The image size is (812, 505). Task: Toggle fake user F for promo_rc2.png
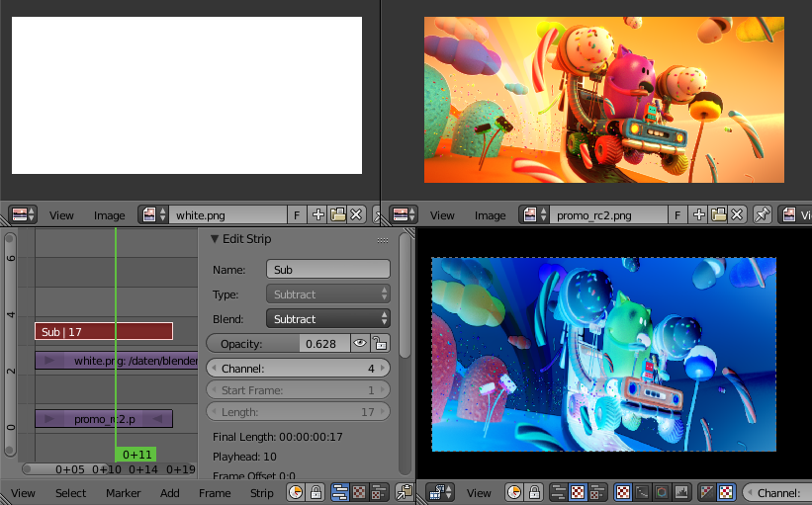677,214
